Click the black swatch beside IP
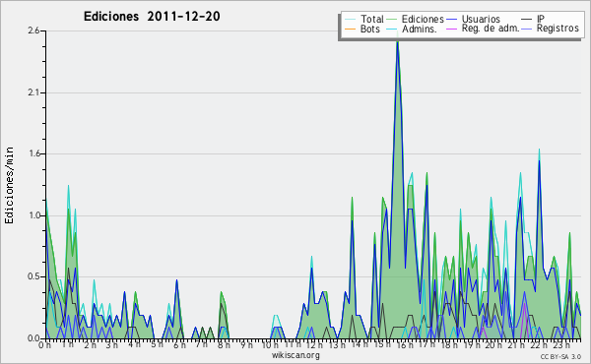Image resolution: width=591 pixels, height=364 pixels. [527, 20]
